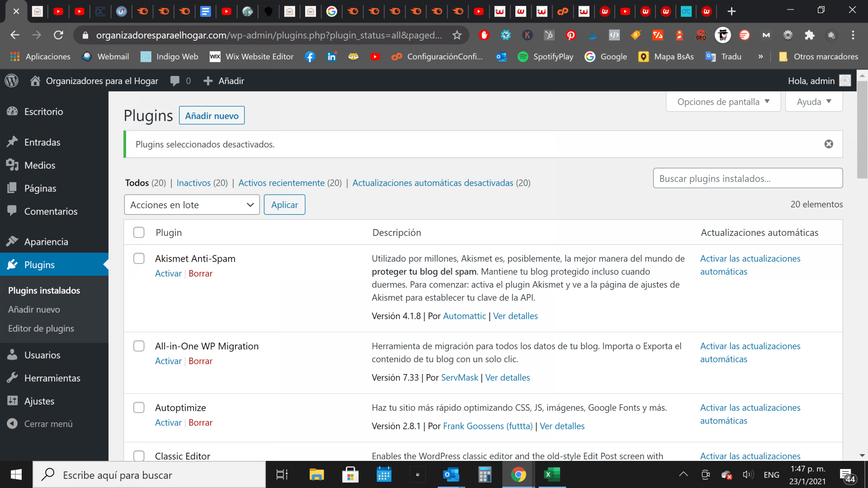Open Frank Goossens (futtta) author link
The height and width of the screenshot is (488, 868).
[488, 426]
